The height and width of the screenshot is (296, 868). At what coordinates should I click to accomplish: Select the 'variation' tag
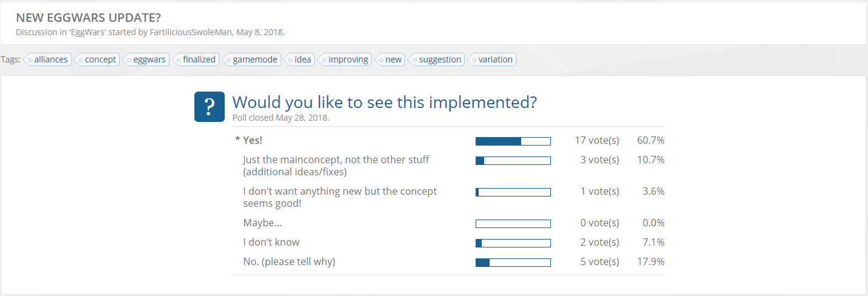492,59
